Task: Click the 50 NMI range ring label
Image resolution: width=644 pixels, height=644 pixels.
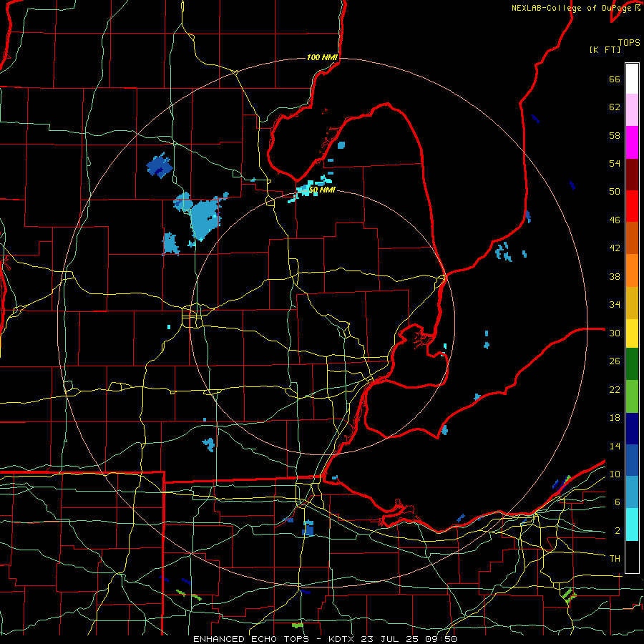Action: pos(322,190)
